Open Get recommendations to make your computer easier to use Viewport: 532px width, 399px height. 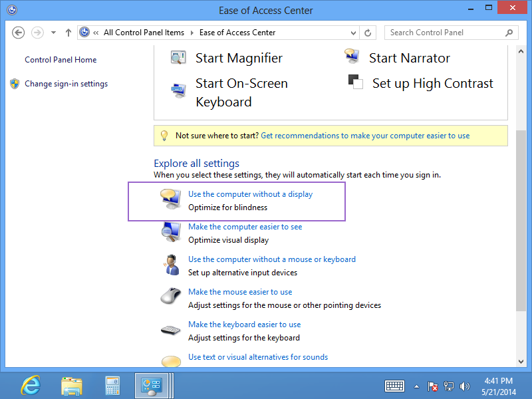click(365, 136)
